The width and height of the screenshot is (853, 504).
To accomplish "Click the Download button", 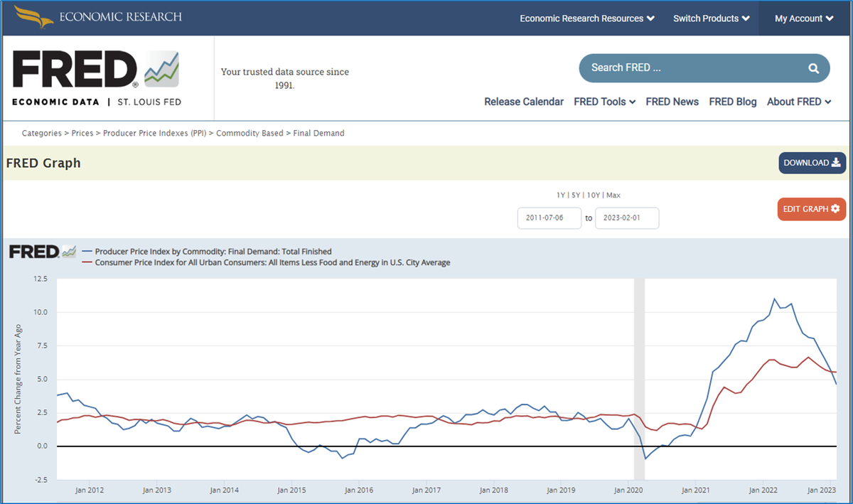I will click(x=812, y=163).
